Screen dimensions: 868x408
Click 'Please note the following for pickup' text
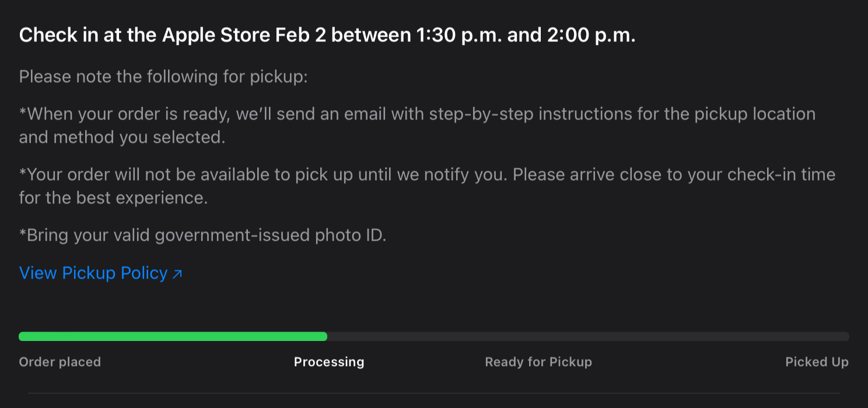pyautogui.click(x=163, y=77)
